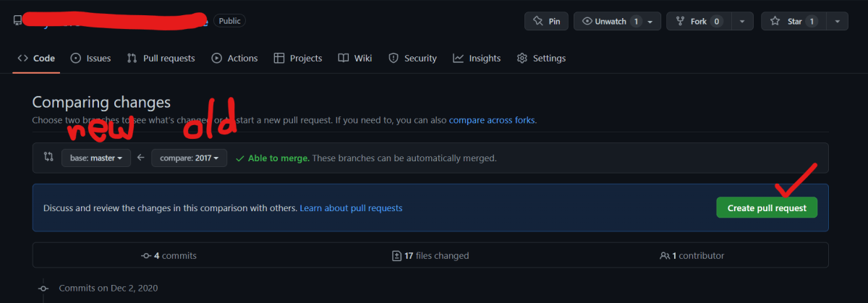Go to the Security tab
The width and height of the screenshot is (868, 303).
pyautogui.click(x=412, y=58)
